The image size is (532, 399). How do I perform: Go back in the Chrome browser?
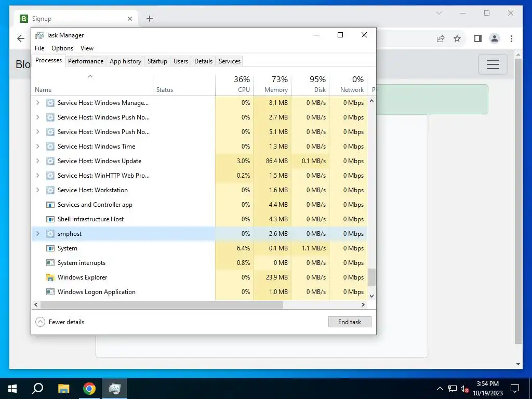21,38
